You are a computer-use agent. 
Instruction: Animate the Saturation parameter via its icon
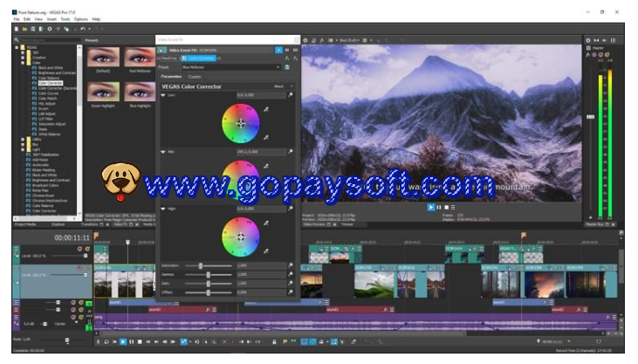(x=291, y=265)
